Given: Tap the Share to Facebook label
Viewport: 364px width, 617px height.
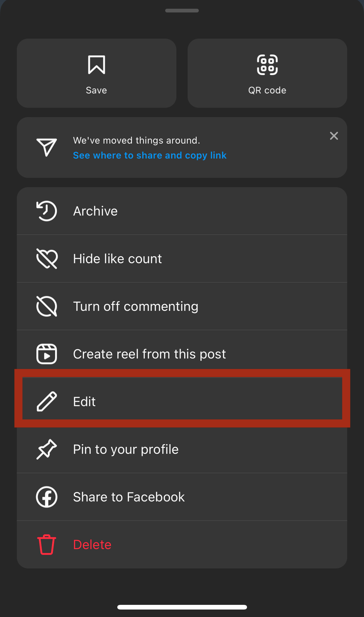Looking at the screenshot, I should pyautogui.click(x=129, y=497).
